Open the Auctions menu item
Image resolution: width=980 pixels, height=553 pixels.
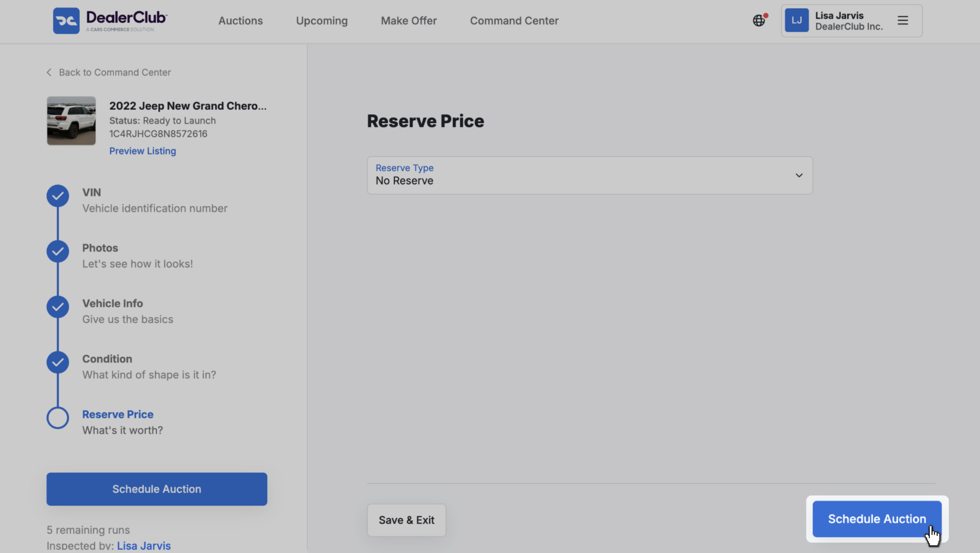point(240,21)
